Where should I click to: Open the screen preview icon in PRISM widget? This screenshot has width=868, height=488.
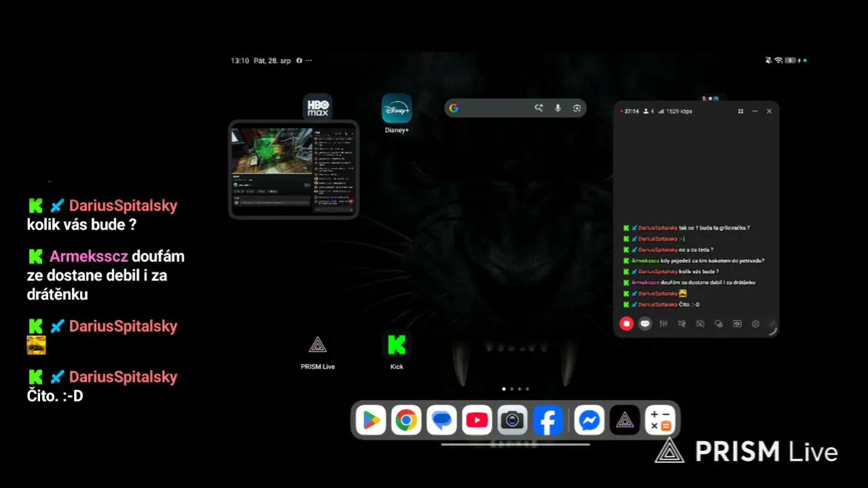click(x=737, y=324)
